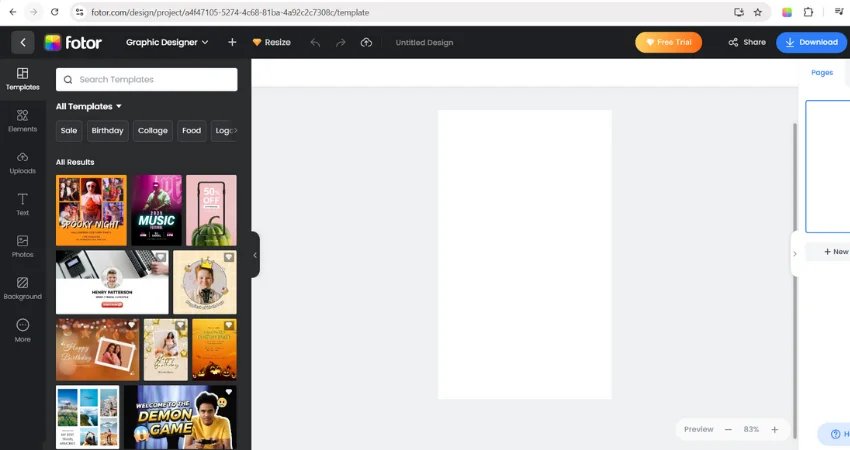The width and height of the screenshot is (850, 450).
Task: Click in the Search Templates field
Action: pos(146,80)
